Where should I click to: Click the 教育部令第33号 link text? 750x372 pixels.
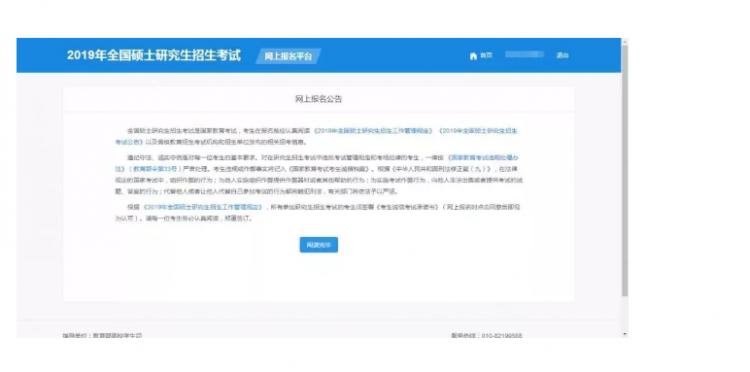[x=155, y=169]
